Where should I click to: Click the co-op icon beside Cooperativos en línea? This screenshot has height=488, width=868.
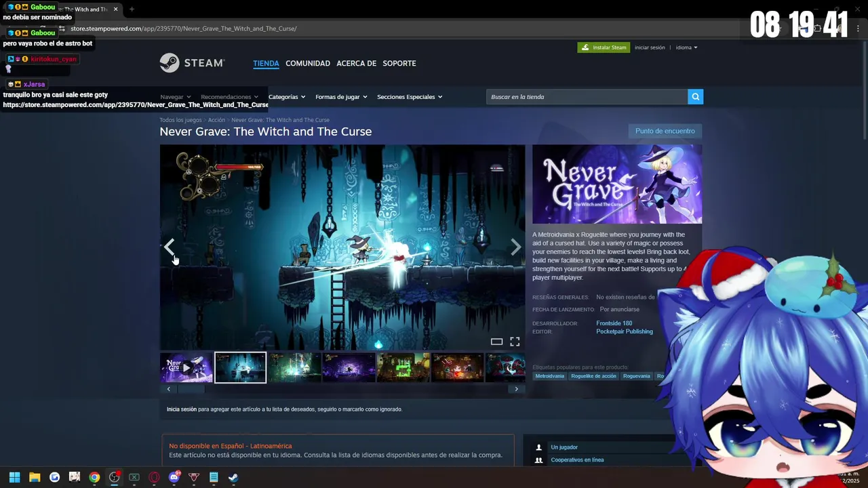point(538,460)
